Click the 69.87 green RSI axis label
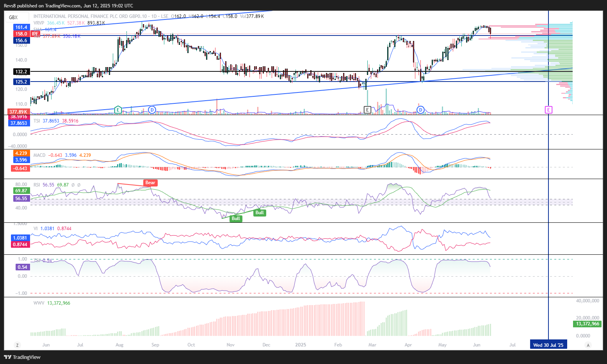This screenshot has height=364, width=607. [21, 191]
